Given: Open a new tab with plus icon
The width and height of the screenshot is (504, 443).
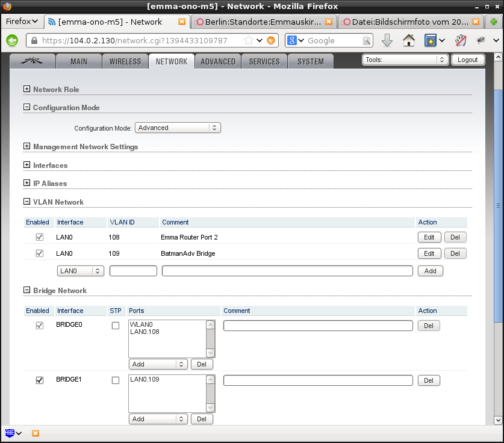Looking at the screenshot, I should pyautogui.click(x=493, y=22).
